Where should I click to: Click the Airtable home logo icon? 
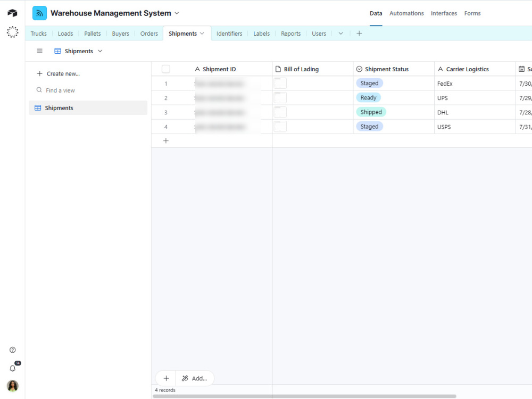(x=12, y=13)
